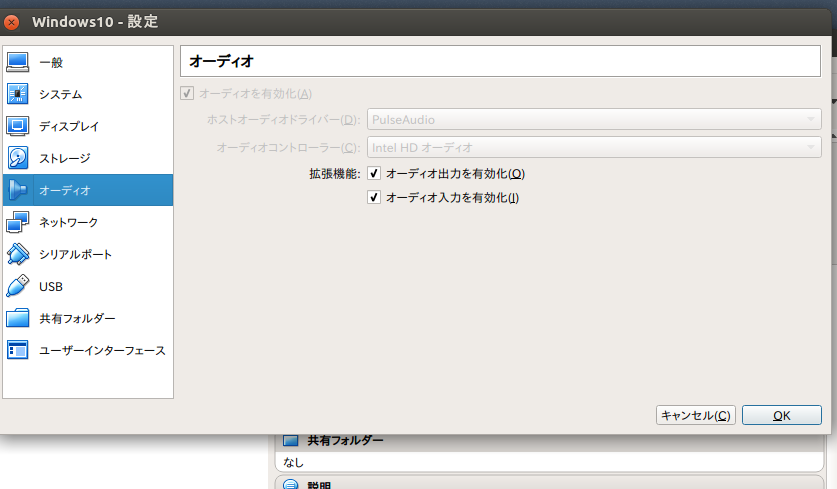Click the オーディオコントローラー(C): label

tap(288, 147)
